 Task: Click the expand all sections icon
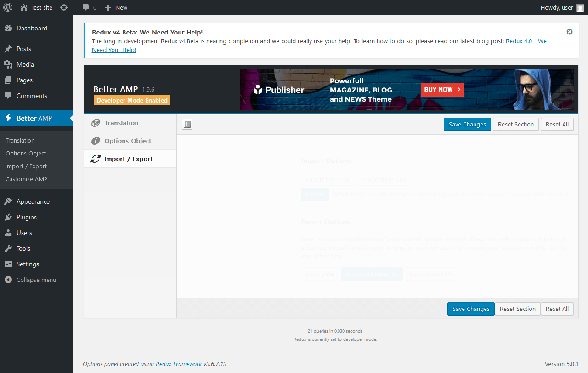187,124
